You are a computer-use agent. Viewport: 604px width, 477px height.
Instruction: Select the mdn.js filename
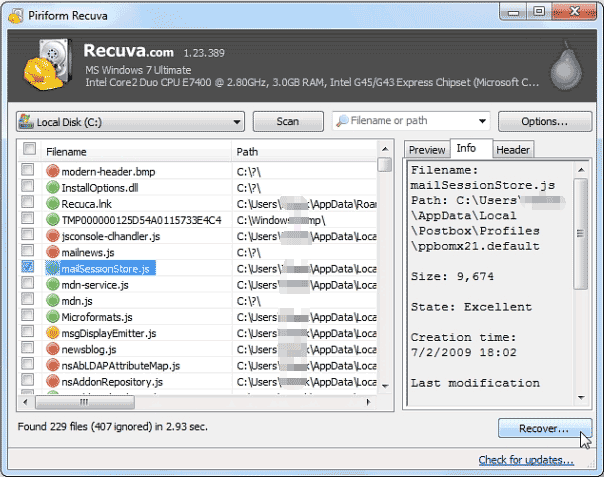click(x=77, y=301)
